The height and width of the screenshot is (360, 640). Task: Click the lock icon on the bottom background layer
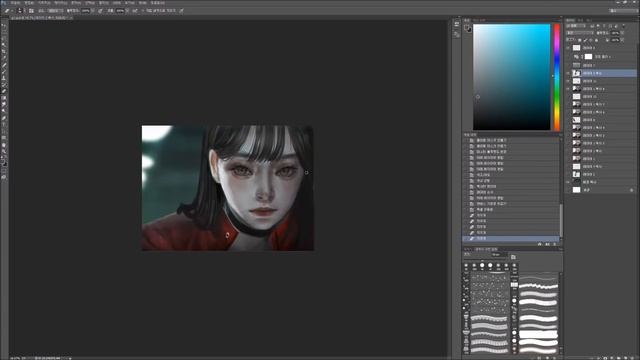pos(631,190)
